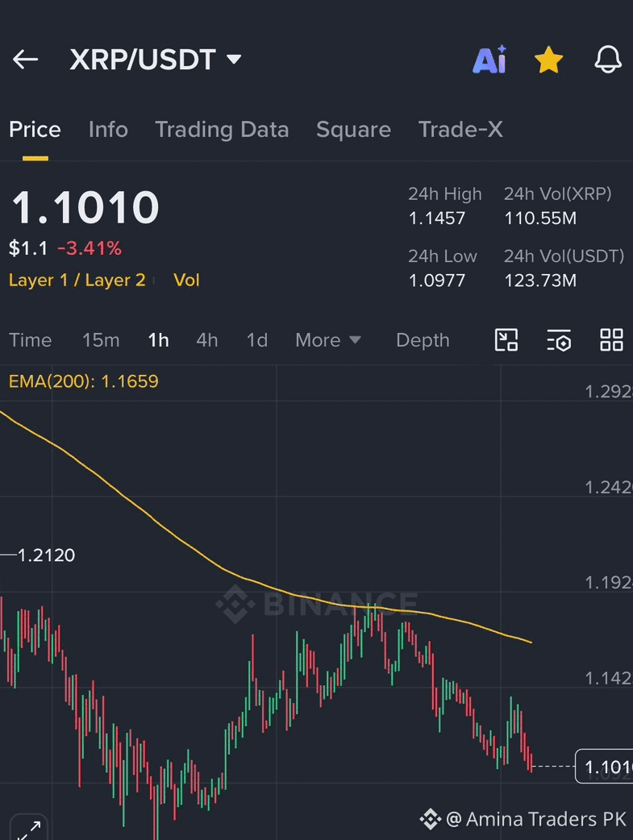Go back with the left arrow
Viewport: 633px width, 840px height.
click(25, 60)
